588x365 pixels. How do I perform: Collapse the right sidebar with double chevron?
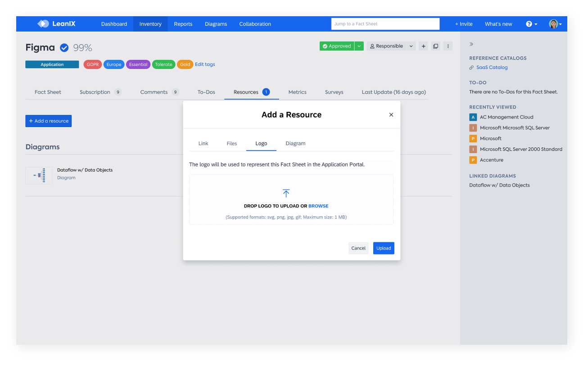tap(471, 44)
